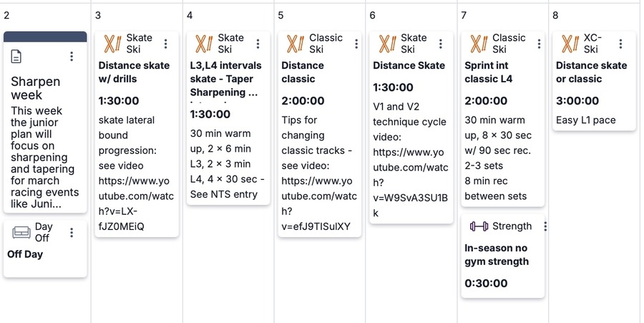Select the Off Day entry
Screen dimensions: 644x323
pyautogui.click(x=25, y=254)
